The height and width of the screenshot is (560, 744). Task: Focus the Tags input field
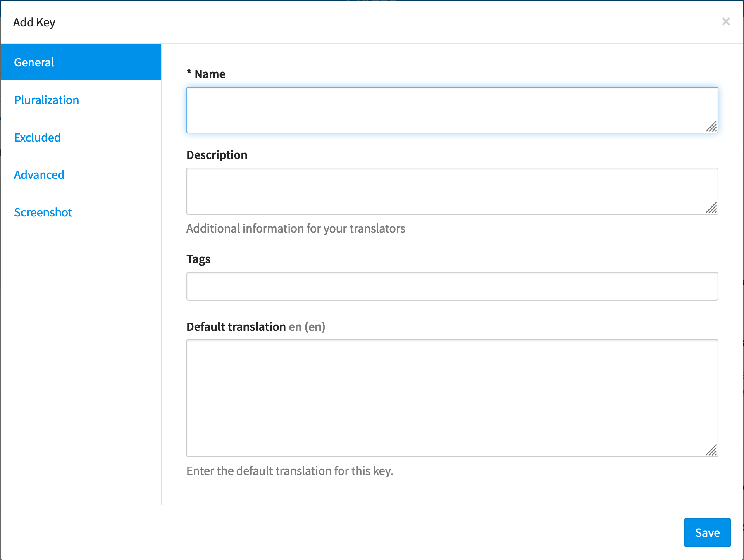[x=452, y=286]
